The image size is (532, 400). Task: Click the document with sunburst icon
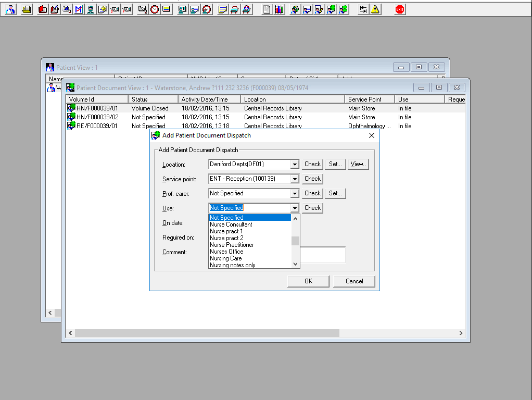(x=103, y=9)
